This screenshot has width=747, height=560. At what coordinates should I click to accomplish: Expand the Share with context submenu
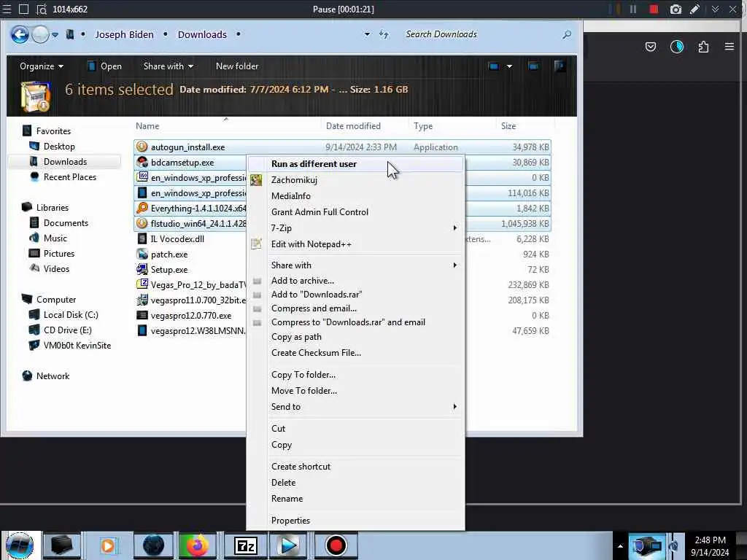[x=355, y=265]
